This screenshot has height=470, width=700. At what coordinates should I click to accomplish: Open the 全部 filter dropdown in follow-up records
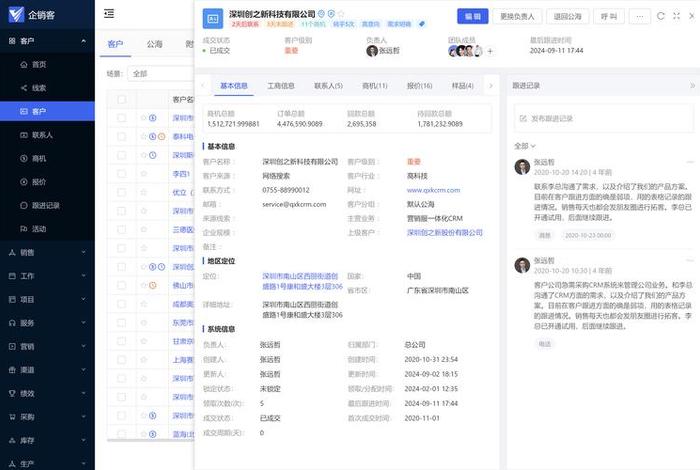[x=525, y=146]
